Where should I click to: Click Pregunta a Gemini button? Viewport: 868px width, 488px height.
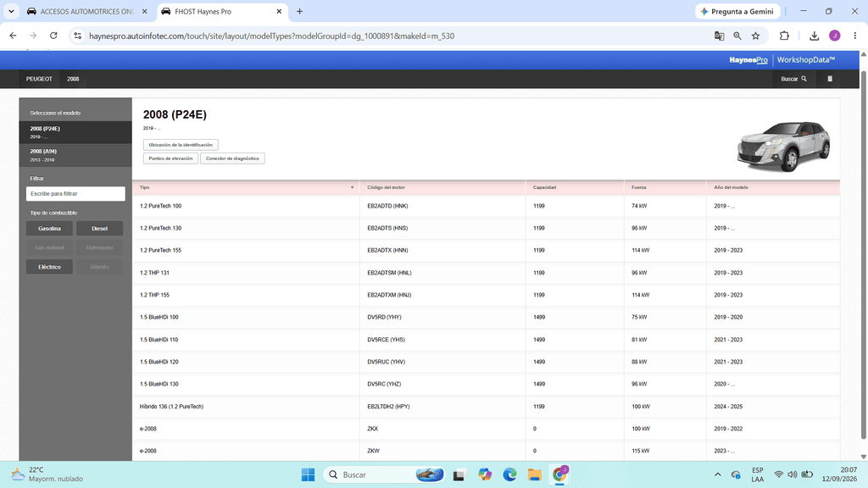coord(737,11)
